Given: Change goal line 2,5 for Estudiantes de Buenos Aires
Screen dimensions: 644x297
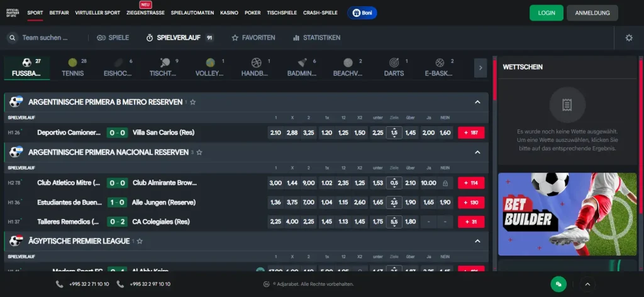Looking at the screenshot, I should coord(394,202).
